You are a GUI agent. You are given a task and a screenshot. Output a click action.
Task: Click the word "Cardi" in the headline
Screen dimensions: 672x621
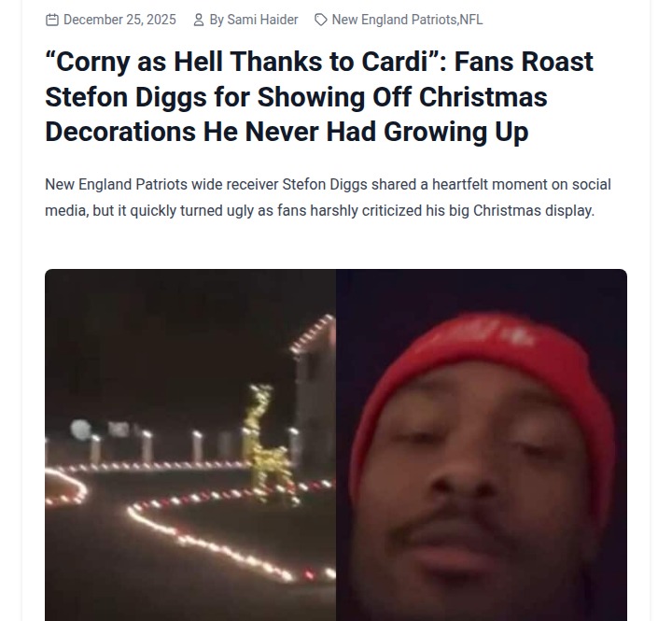[x=394, y=62]
